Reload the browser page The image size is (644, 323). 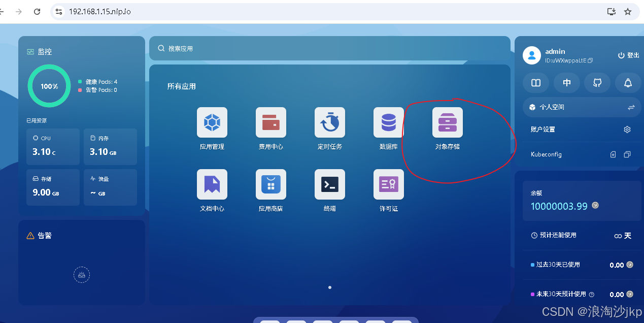37,11
